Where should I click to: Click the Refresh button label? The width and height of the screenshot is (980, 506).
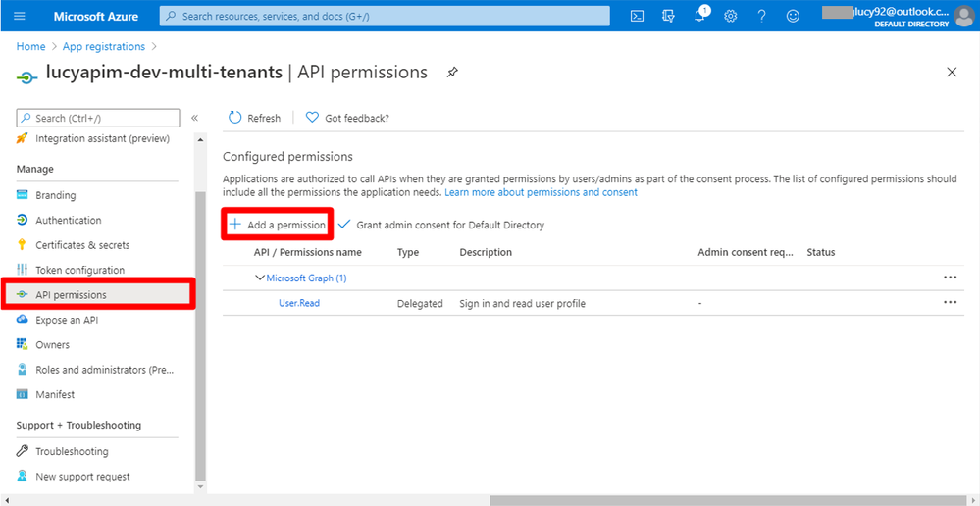264,118
